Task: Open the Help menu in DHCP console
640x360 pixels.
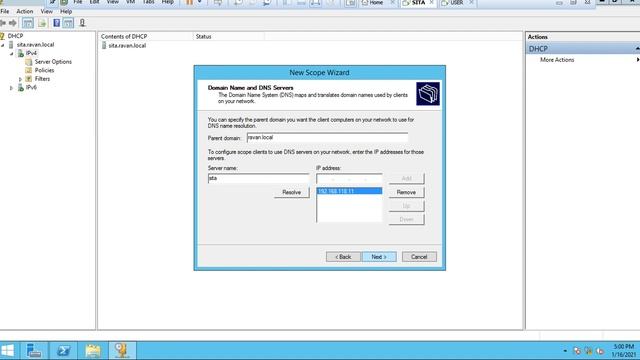Action: pyautogui.click(x=66, y=11)
